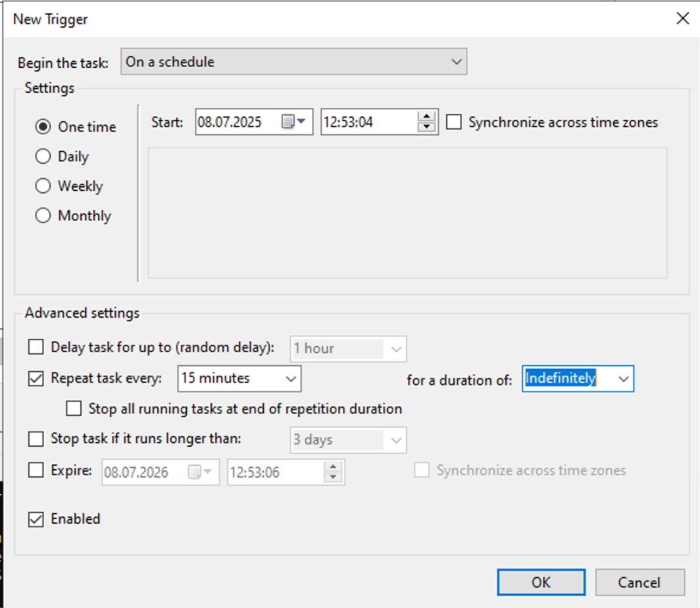Screen dimensions: 700x608
Task: Open the Start date calendar picker
Action: [294, 122]
